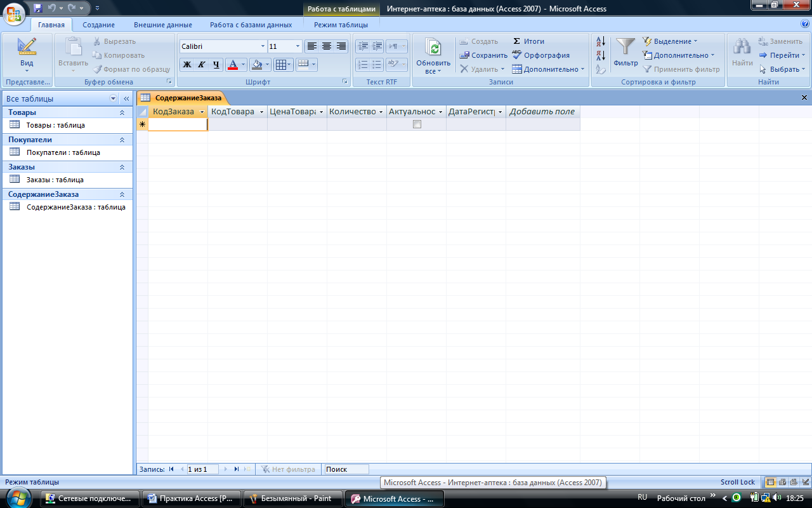
Task: Click Дополнительно in Сортировка и фильтр group
Action: click(679, 55)
